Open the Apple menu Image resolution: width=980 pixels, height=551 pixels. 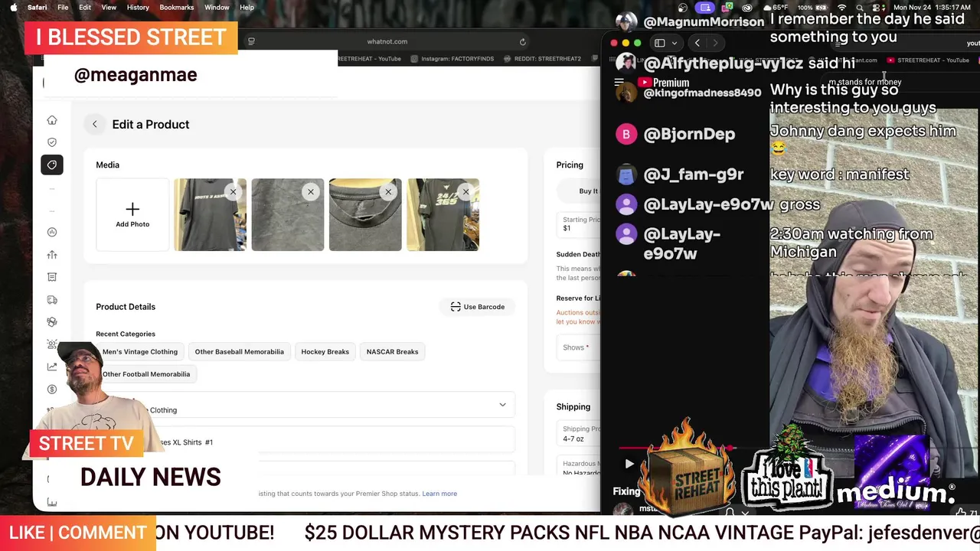(x=13, y=7)
